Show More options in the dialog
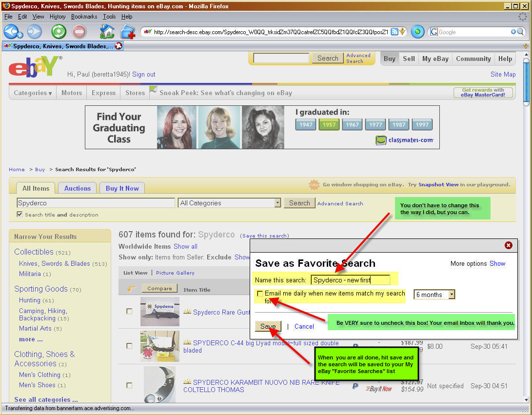This screenshot has width=532, height=415. (497, 264)
